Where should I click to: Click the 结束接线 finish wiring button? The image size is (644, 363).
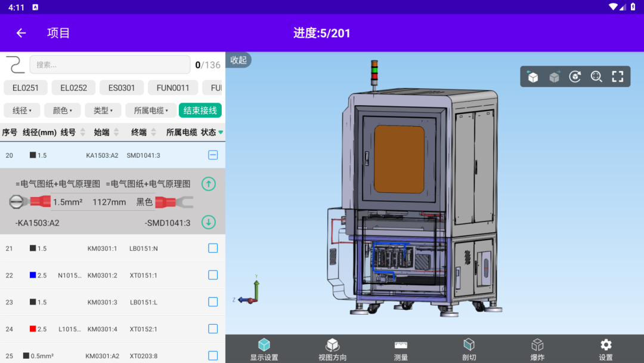point(200,110)
